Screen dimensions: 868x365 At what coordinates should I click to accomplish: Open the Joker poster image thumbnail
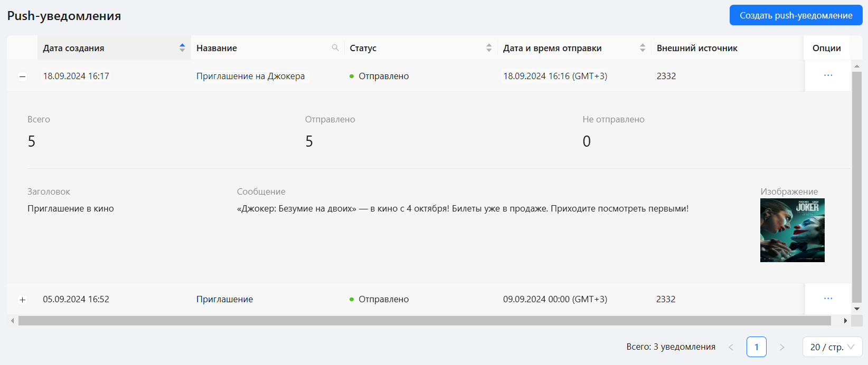click(x=792, y=230)
